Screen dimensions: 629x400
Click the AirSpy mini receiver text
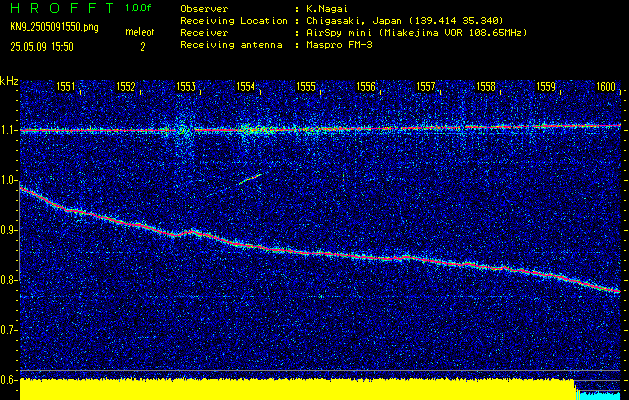click(416, 32)
